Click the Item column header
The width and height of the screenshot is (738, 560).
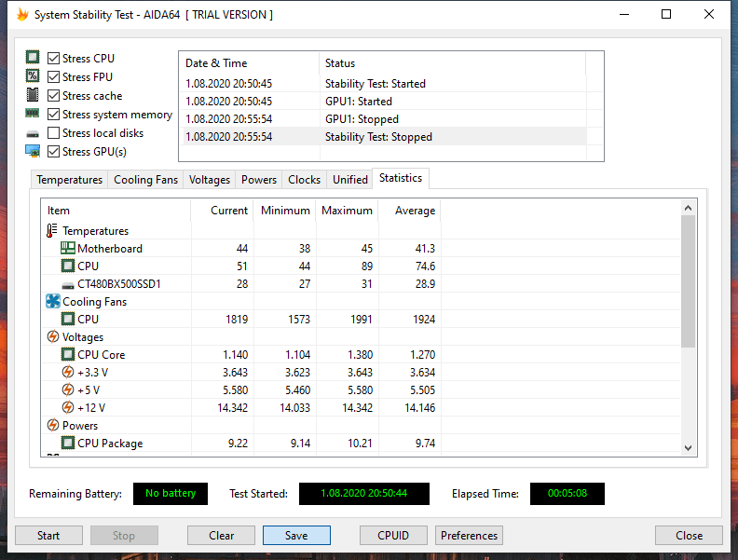tap(116, 211)
